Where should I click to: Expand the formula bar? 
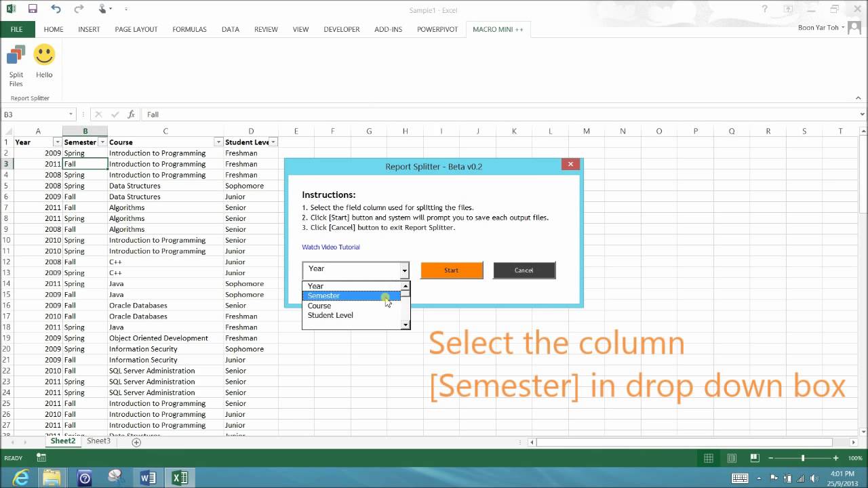862,115
